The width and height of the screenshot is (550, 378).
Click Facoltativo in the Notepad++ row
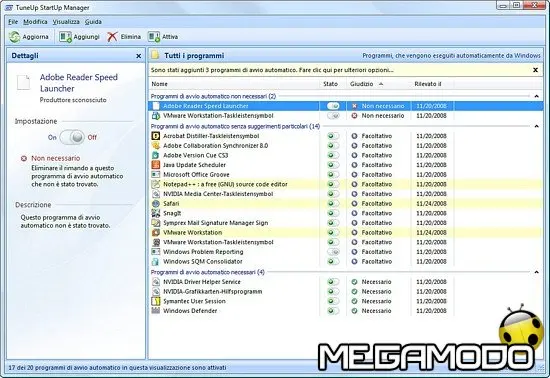377,184
